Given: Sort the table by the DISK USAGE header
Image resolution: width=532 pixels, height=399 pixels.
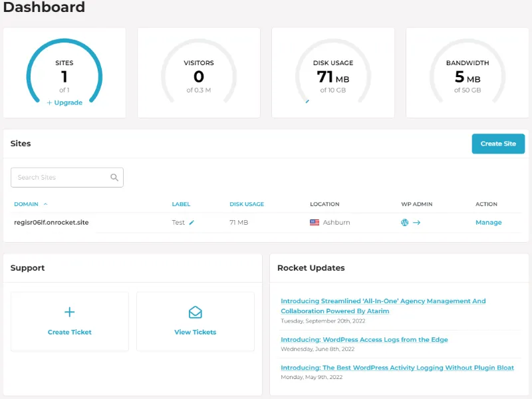Looking at the screenshot, I should pos(246,204).
